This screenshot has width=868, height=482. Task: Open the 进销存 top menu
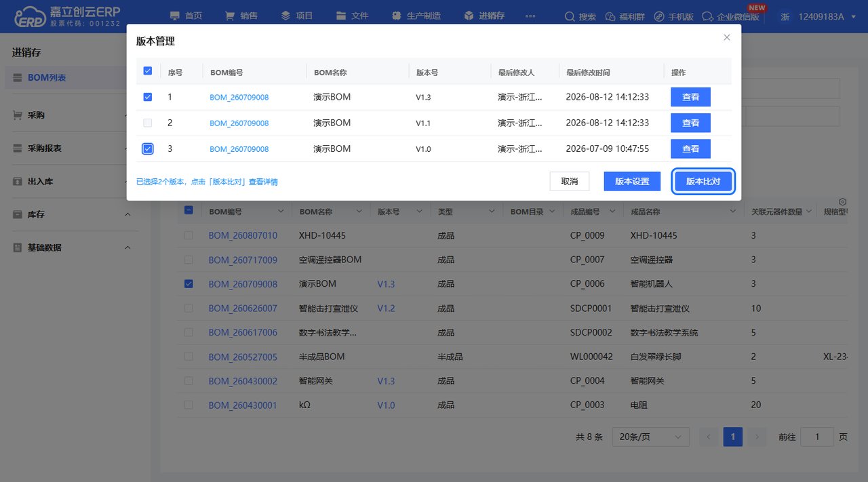point(484,16)
